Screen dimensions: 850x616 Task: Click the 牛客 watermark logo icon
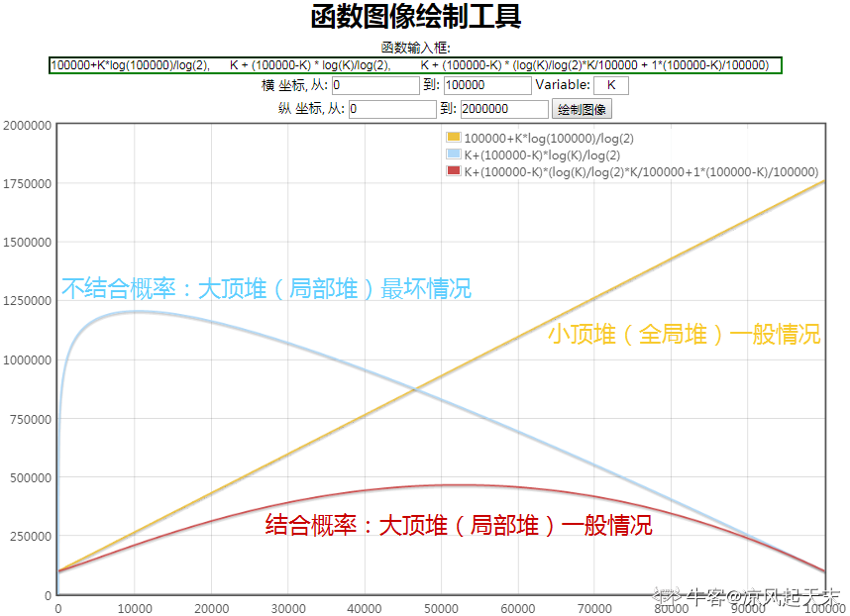coord(671,596)
